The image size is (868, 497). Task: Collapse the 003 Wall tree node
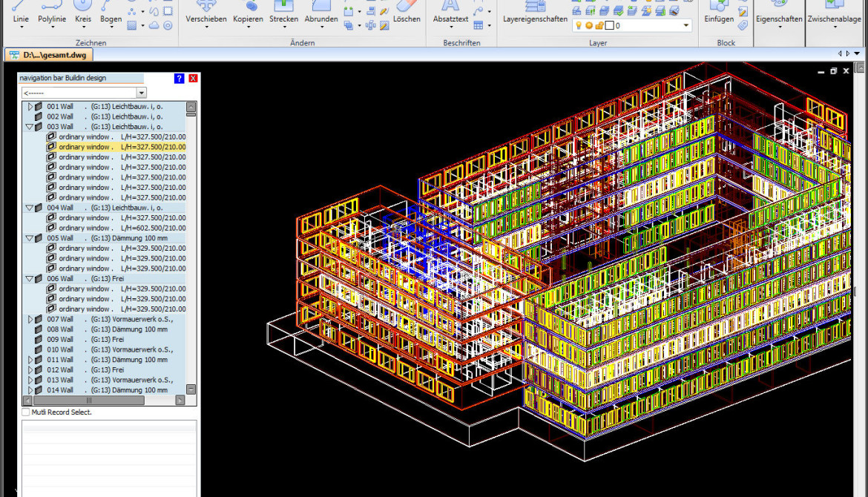30,127
